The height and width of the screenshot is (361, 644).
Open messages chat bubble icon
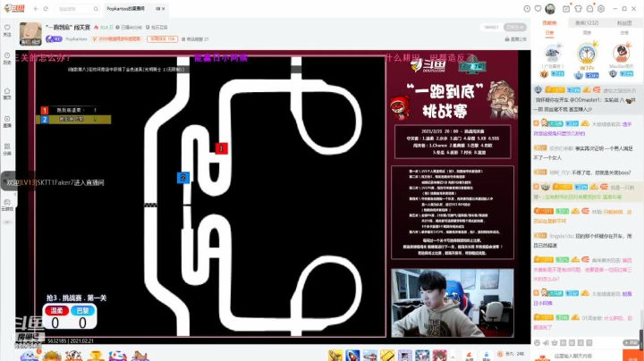click(589, 9)
